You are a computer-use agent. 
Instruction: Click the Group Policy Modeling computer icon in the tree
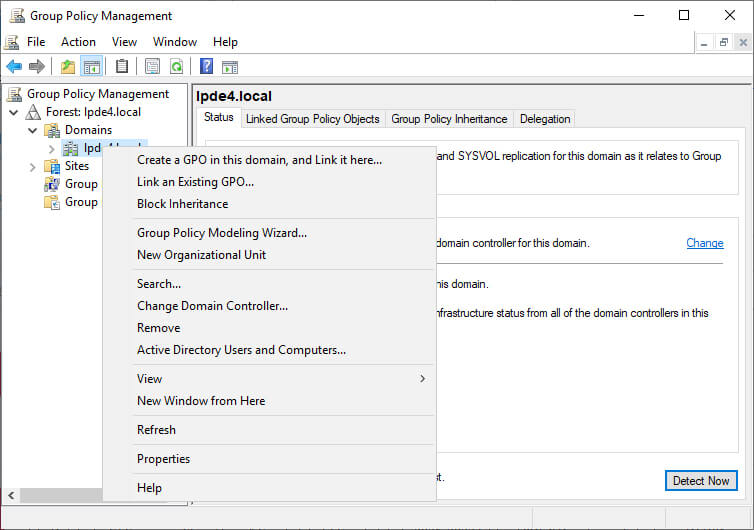pos(52,184)
